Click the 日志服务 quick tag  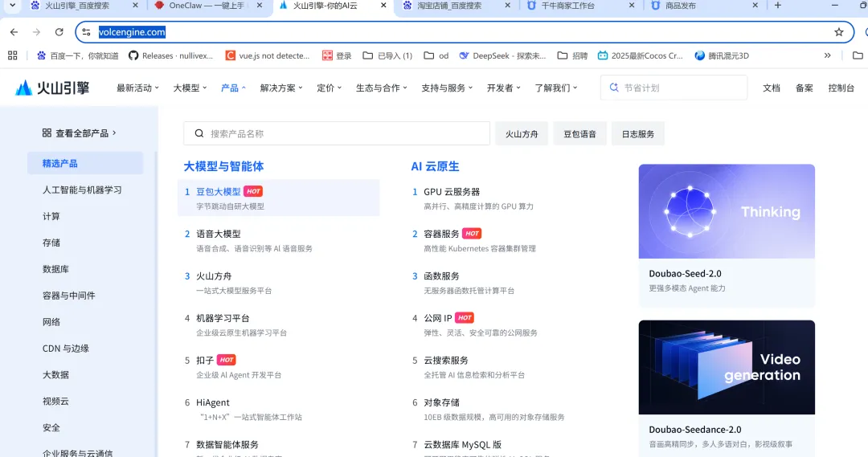637,134
